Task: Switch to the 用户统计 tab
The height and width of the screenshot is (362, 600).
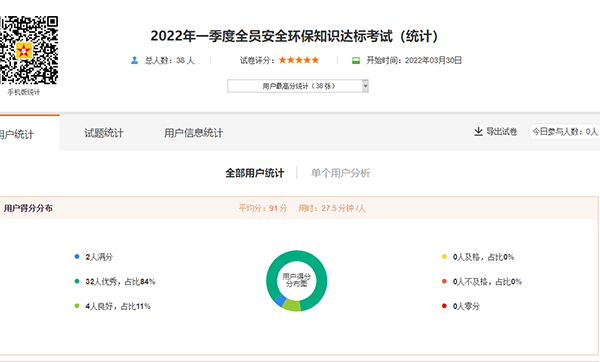Action: pos(29,133)
